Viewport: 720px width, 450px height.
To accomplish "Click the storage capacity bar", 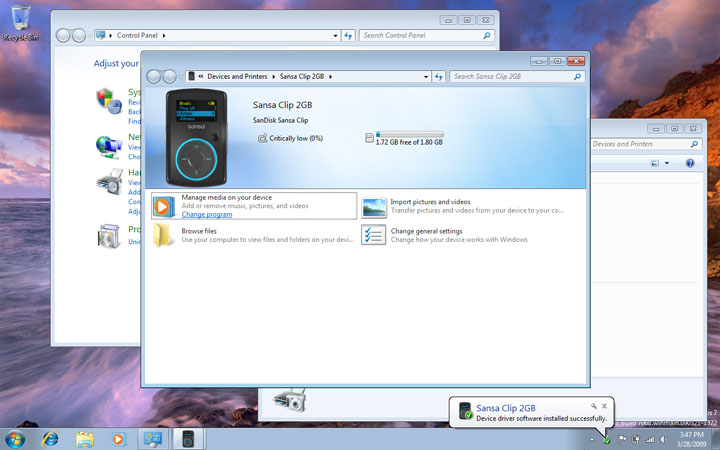I will pos(410,133).
